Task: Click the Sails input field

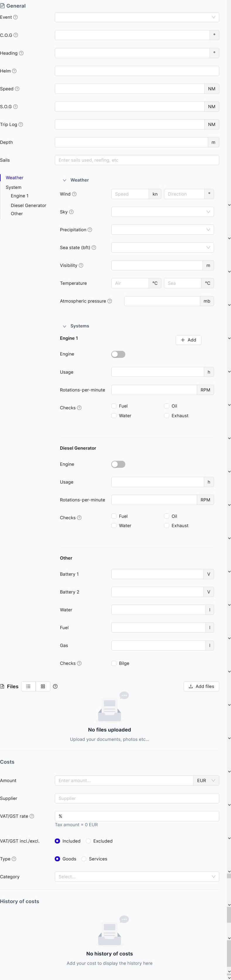Action: [x=137, y=160]
